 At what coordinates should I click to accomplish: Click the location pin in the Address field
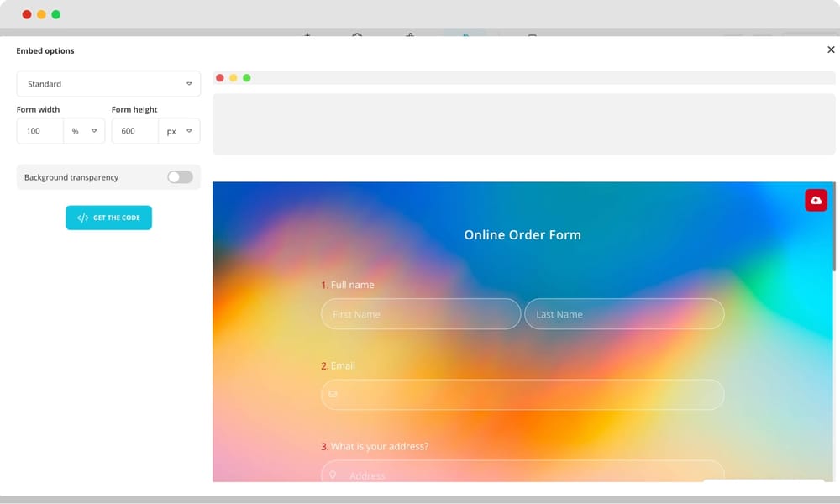333,475
